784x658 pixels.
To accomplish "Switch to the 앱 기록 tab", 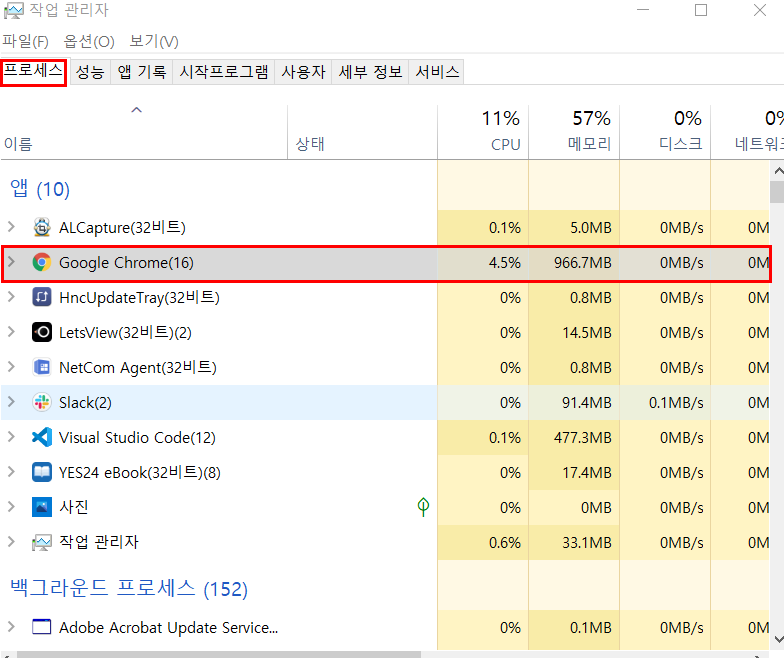I will click(142, 72).
